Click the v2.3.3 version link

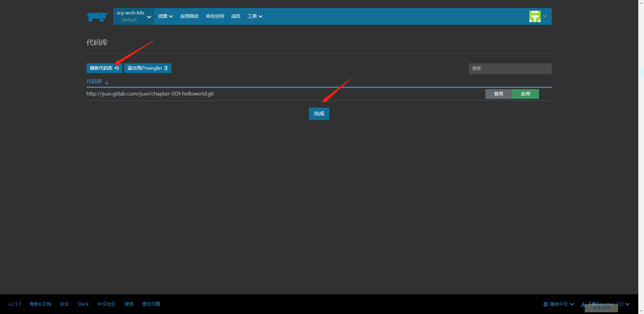point(15,304)
